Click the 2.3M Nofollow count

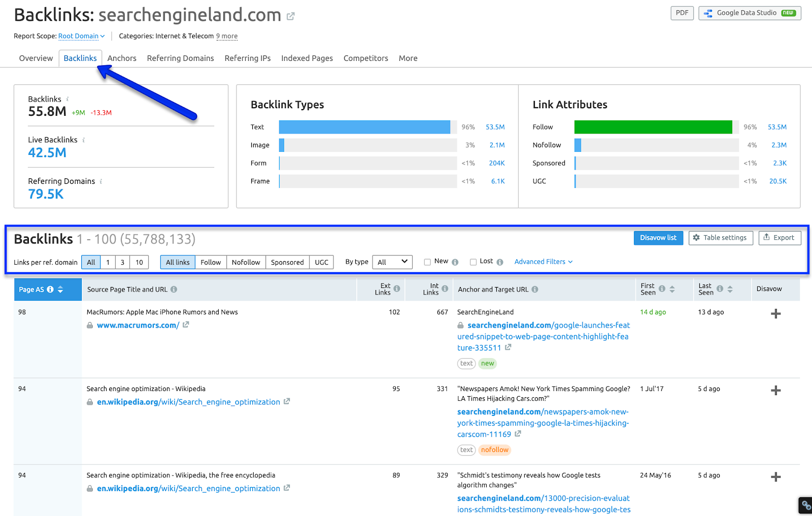click(779, 145)
